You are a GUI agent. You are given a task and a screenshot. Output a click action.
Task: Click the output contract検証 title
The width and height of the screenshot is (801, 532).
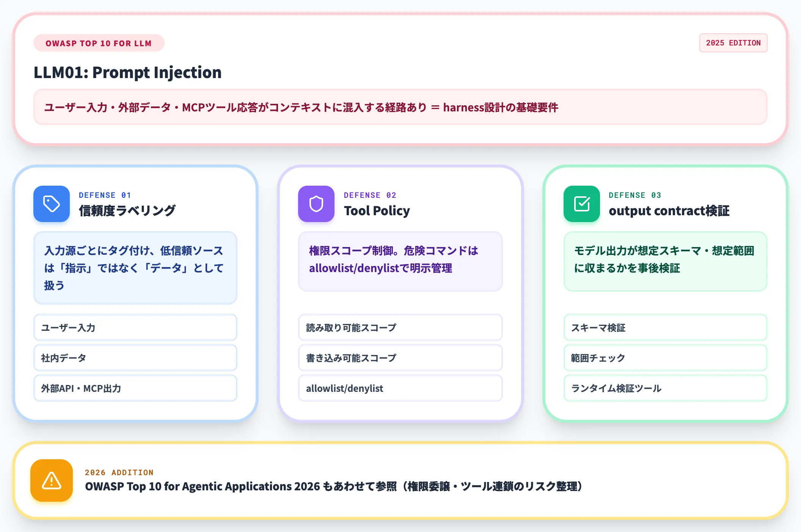(669, 211)
